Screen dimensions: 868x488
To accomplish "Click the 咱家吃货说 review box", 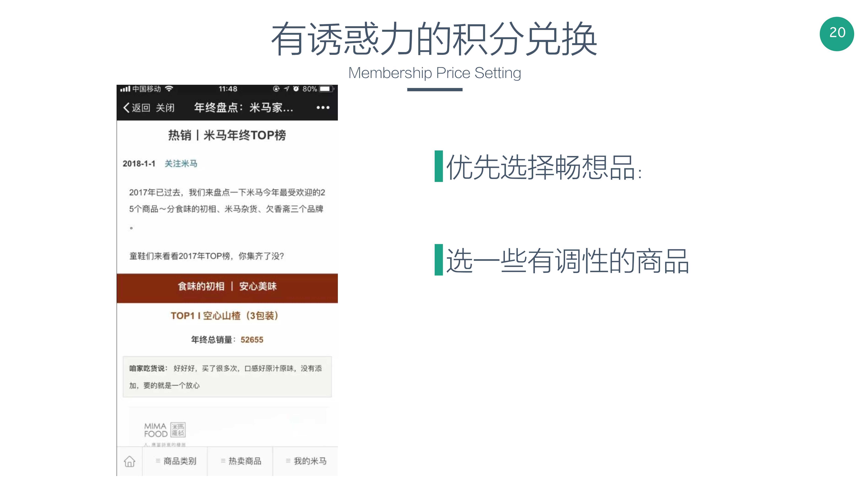I will (x=227, y=377).
